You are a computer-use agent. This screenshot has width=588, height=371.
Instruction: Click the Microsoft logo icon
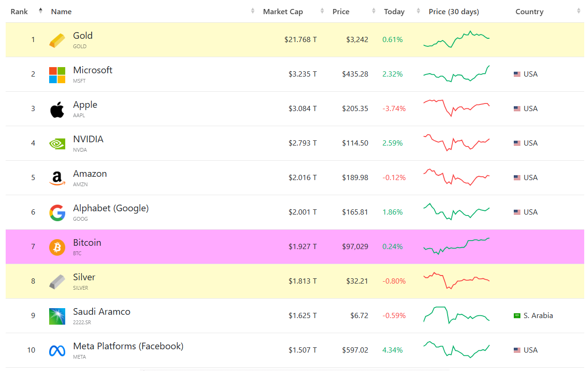pyautogui.click(x=57, y=75)
